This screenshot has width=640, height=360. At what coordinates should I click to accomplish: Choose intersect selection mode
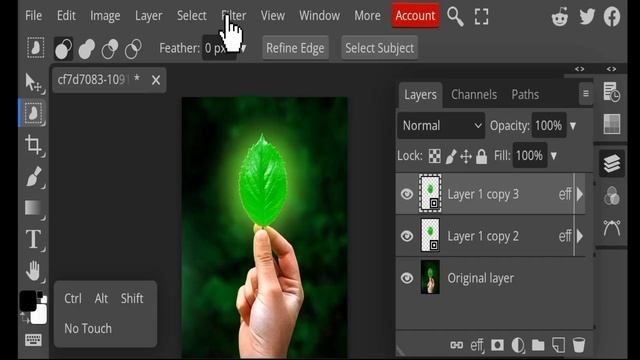point(133,49)
